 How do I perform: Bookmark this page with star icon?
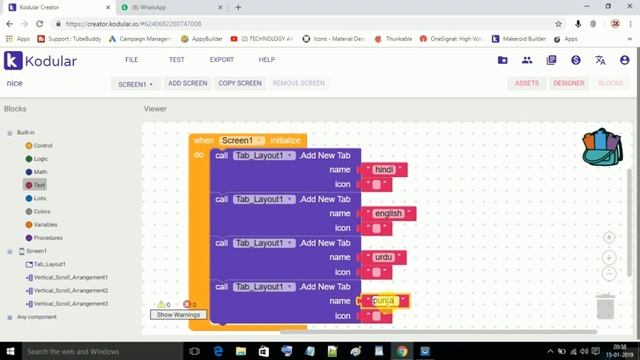click(x=558, y=24)
